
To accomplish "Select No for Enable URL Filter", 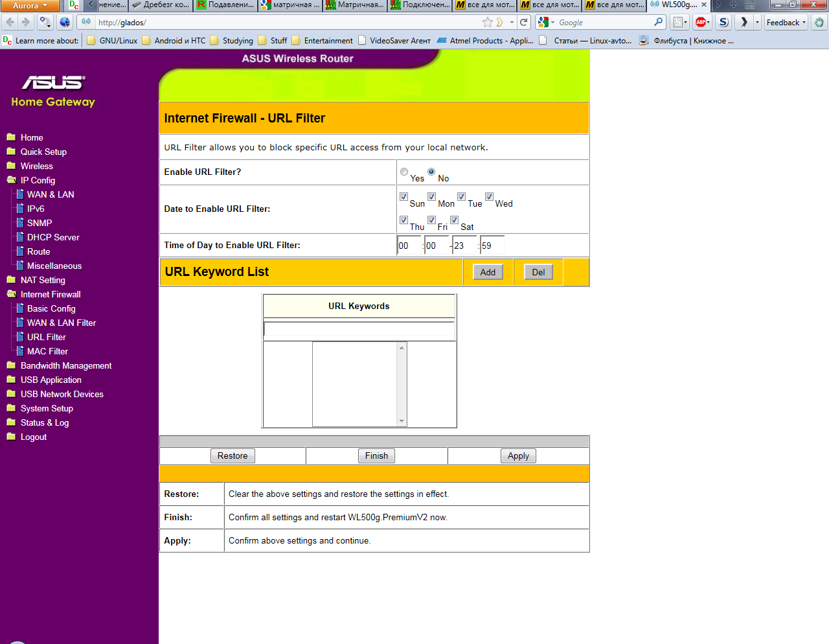I will coord(431,172).
